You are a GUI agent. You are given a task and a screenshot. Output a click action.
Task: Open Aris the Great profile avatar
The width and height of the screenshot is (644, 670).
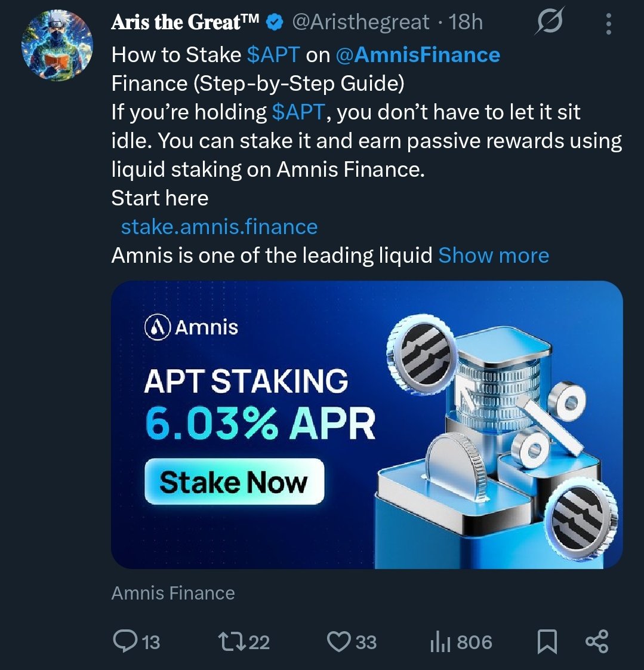57,46
